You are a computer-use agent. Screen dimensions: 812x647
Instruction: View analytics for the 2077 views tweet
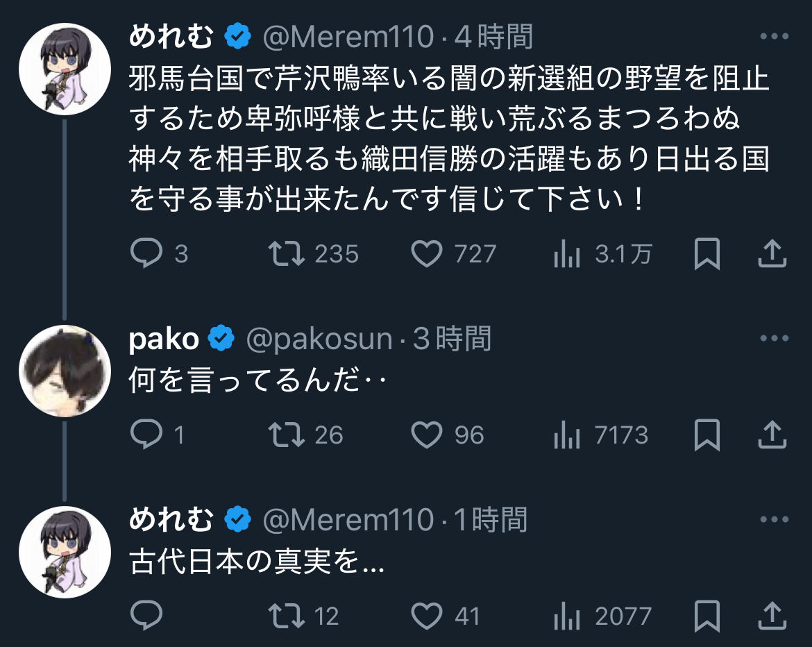coord(566,617)
